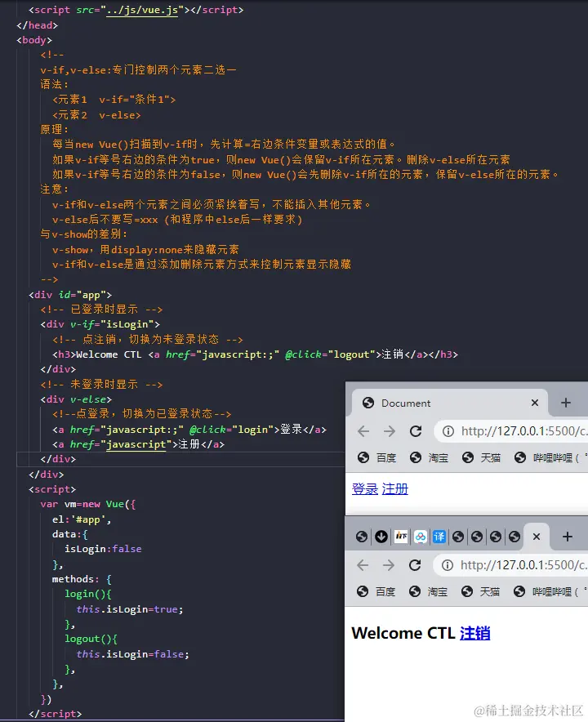Click the comment <!-- 已登录时显示 -->
This screenshot has height=722, width=588.
pos(101,310)
